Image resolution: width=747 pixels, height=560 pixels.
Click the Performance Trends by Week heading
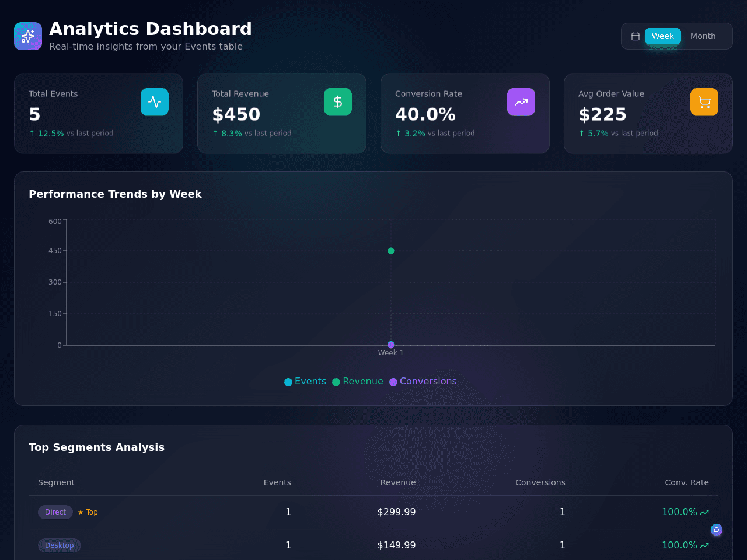pyautogui.click(x=115, y=194)
